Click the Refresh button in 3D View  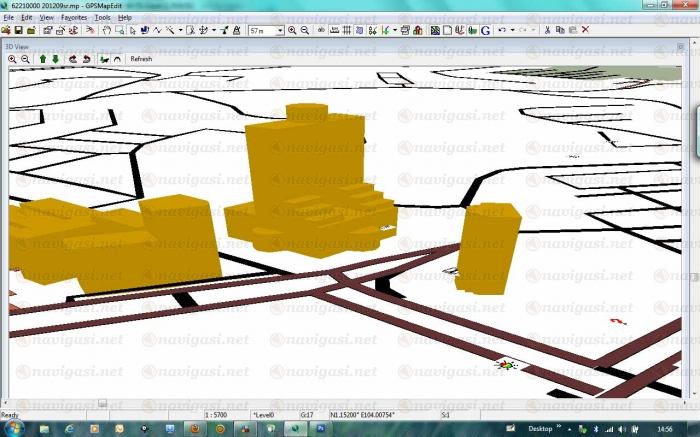141,59
